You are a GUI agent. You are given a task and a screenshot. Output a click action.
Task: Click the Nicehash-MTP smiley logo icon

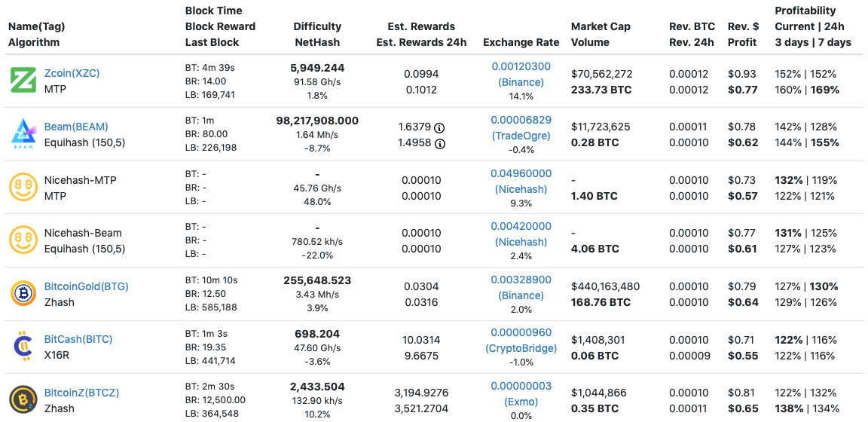(23, 188)
